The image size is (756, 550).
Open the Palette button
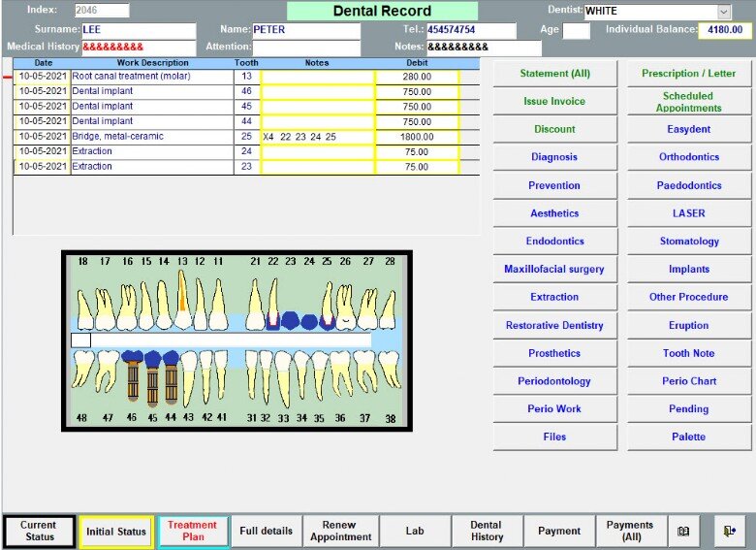[688, 437]
